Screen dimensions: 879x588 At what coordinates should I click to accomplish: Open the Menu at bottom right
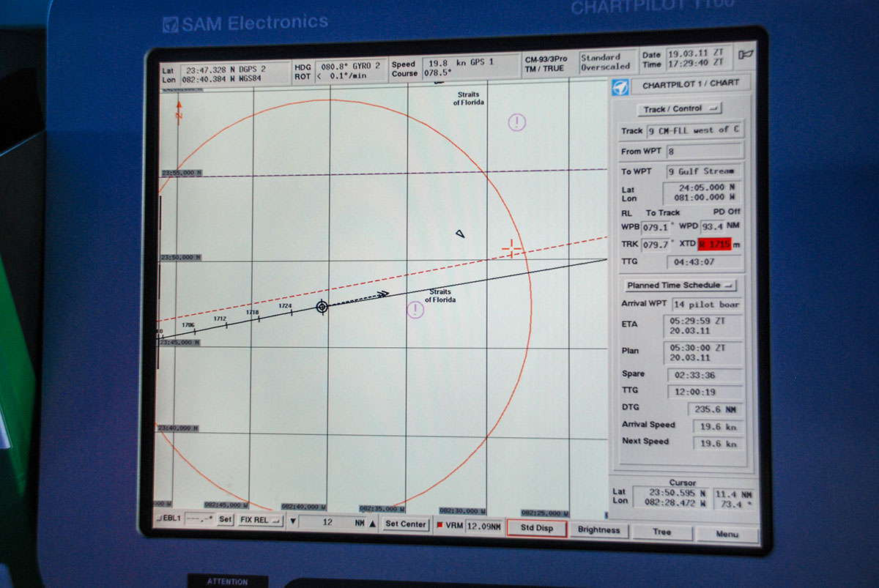point(727,534)
